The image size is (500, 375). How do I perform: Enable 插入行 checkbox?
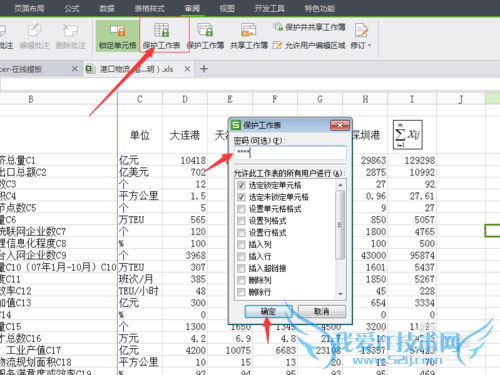point(241,256)
